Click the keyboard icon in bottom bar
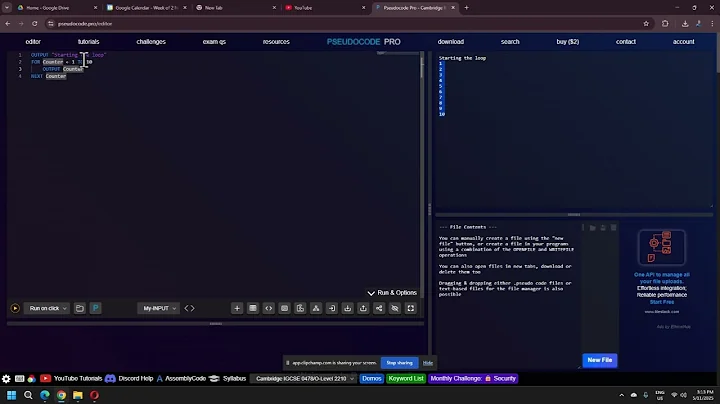This screenshot has height=404, width=720. tap(19, 379)
